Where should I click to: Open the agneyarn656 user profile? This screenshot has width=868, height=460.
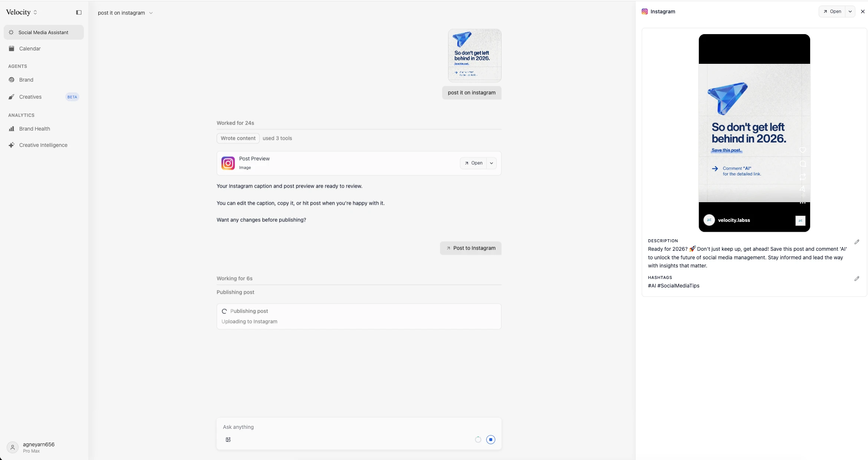click(44, 447)
